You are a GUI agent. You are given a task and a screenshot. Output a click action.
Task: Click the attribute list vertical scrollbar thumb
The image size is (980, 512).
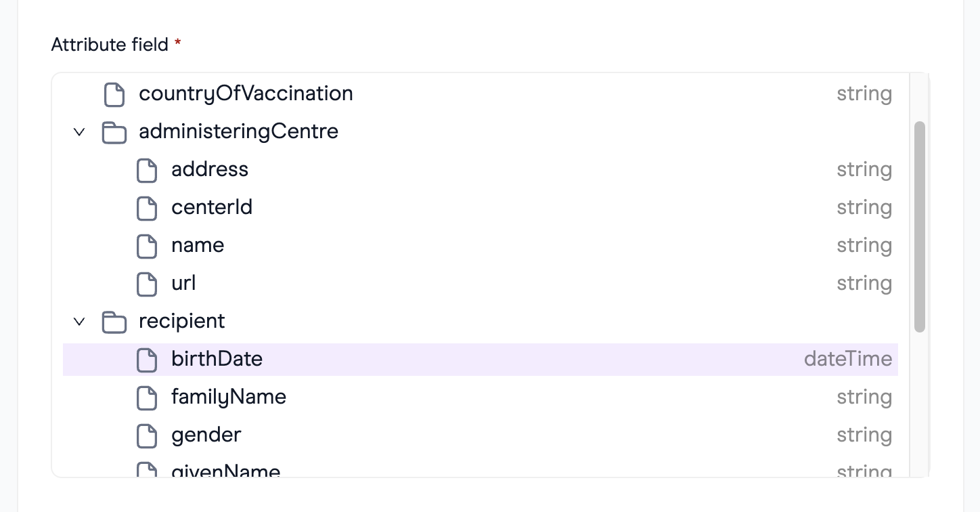click(x=919, y=227)
